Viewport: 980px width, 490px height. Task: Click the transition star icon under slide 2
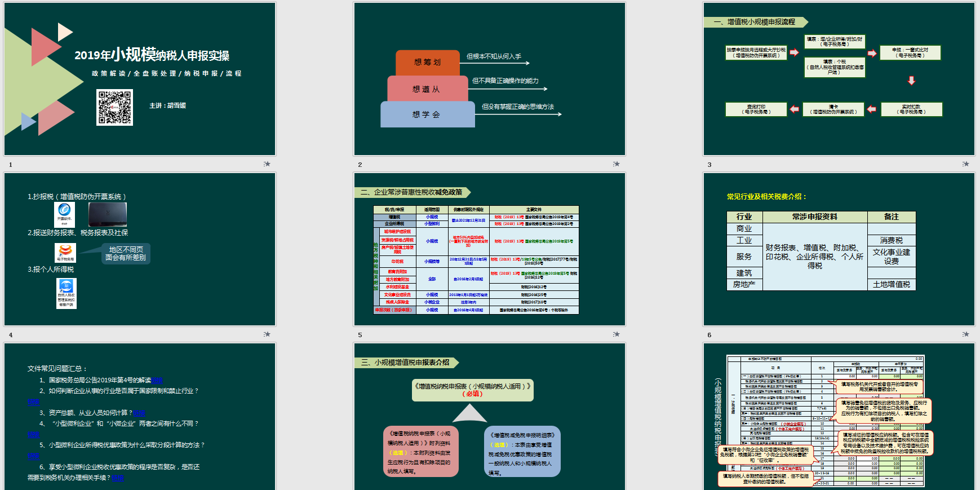pyautogui.click(x=616, y=164)
